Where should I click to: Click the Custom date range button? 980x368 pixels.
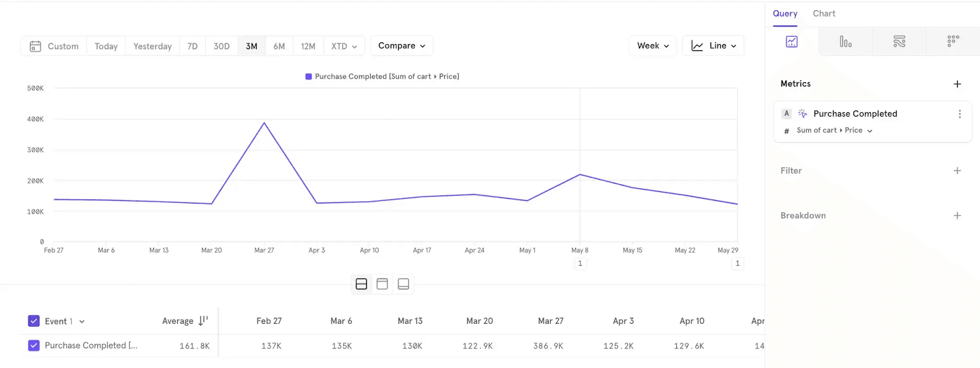pyautogui.click(x=54, y=46)
